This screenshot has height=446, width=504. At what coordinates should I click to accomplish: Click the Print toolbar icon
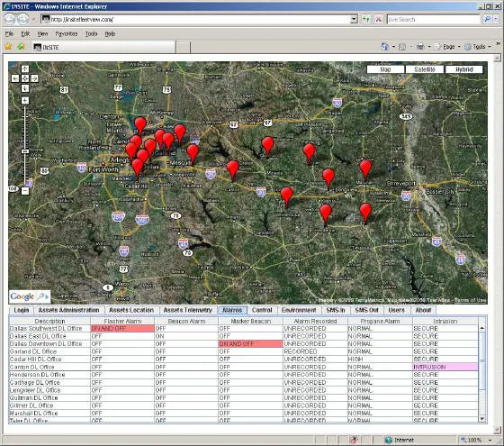[420, 47]
